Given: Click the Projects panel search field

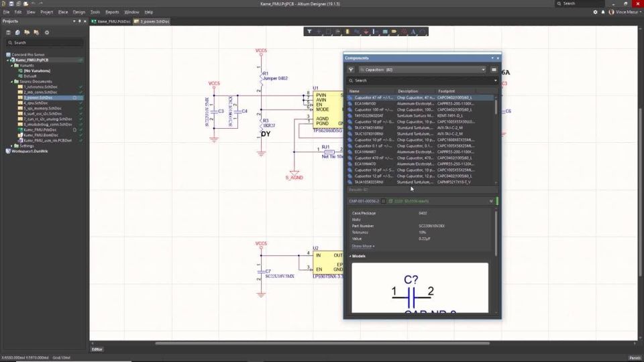Looking at the screenshot, I should 45,43.
